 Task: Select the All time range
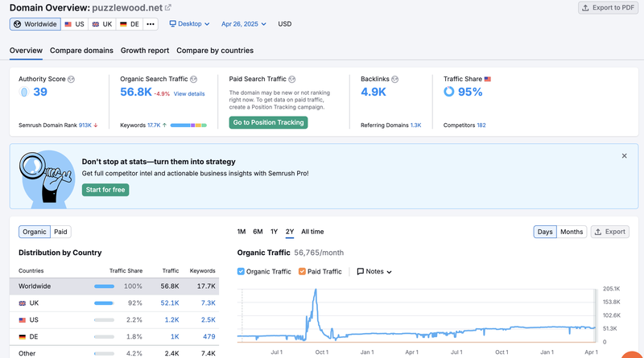pyautogui.click(x=312, y=232)
